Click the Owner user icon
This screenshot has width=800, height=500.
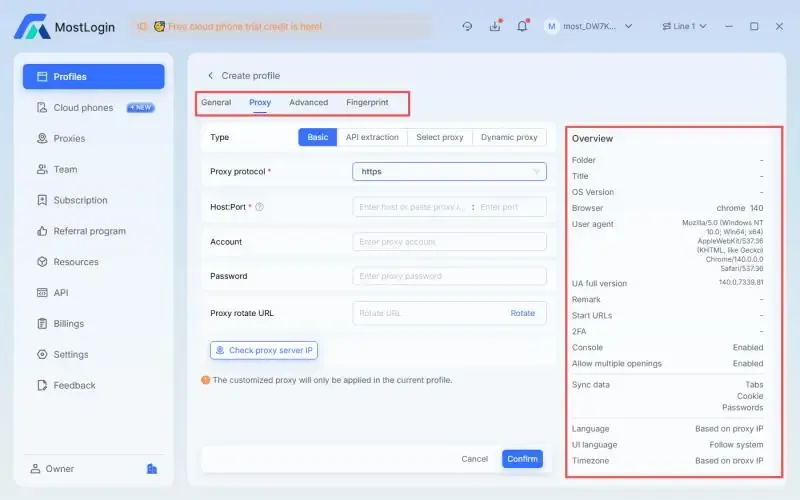point(35,468)
